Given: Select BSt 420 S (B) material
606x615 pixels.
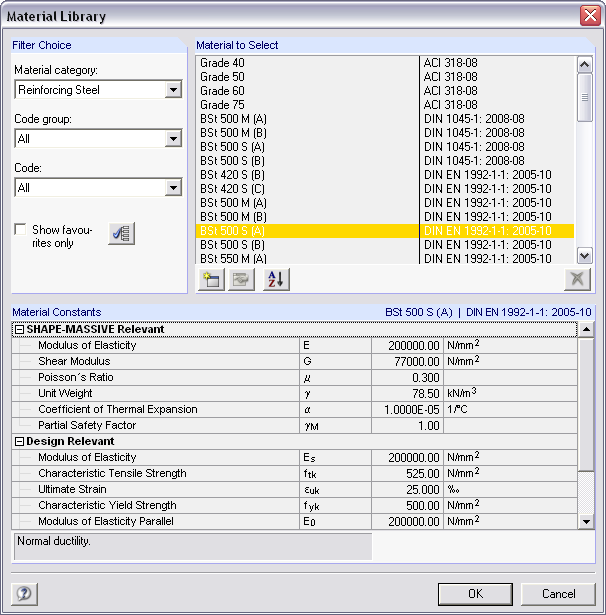Looking at the screenshot, I should click(x=385, y=175).
